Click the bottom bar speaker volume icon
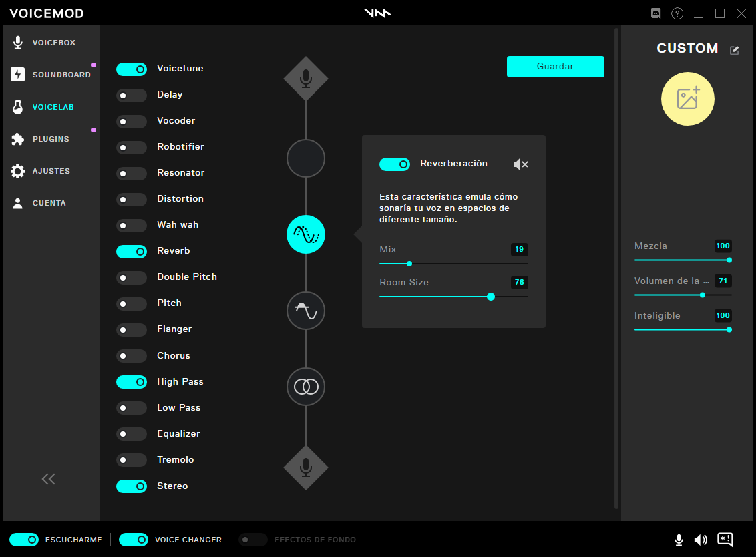Viewport: 756px width, 557px height. 701,540
